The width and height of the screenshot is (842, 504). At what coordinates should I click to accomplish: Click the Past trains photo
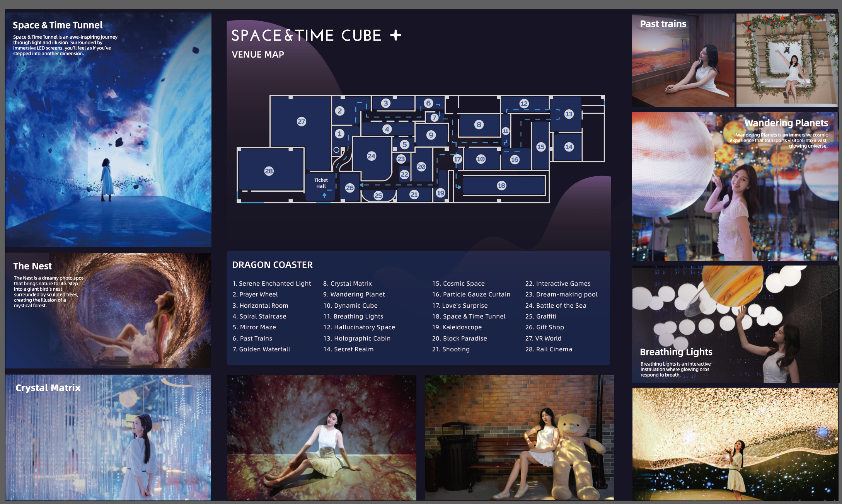pyautogui.click(x=683, y=61)
